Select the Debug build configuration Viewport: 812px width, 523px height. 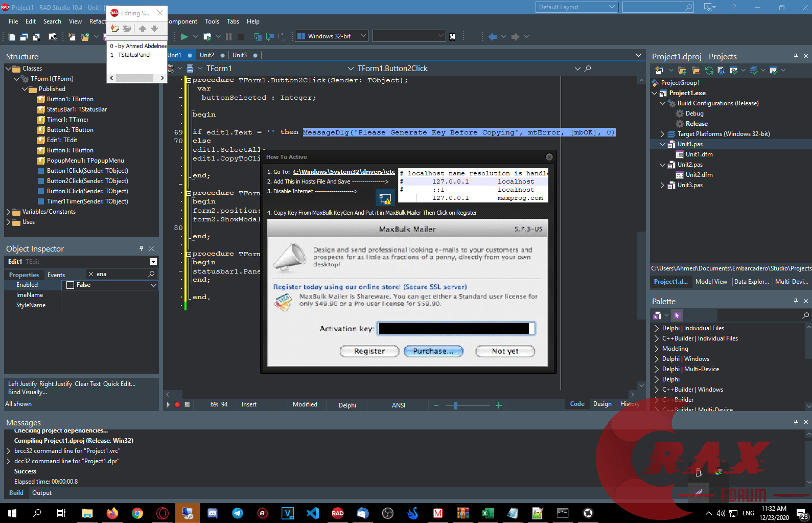click(x=694, y=113)
